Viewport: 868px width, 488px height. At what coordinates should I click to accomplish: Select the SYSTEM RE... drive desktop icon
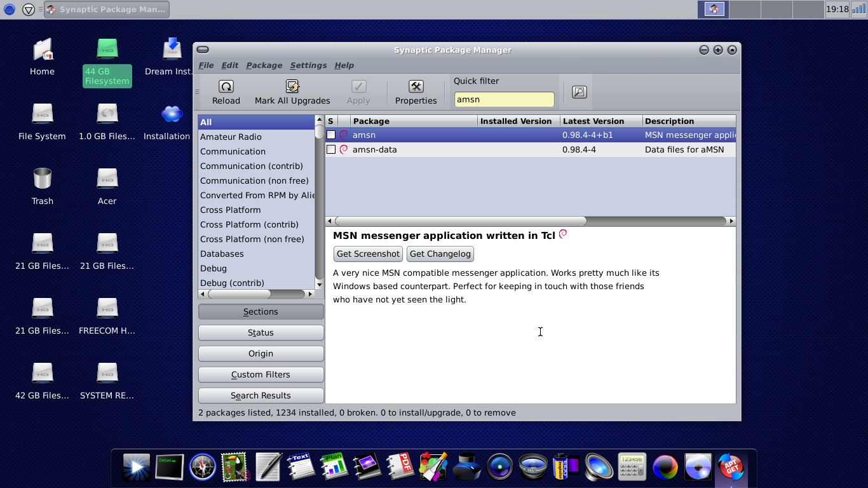[x=107, y=374]
